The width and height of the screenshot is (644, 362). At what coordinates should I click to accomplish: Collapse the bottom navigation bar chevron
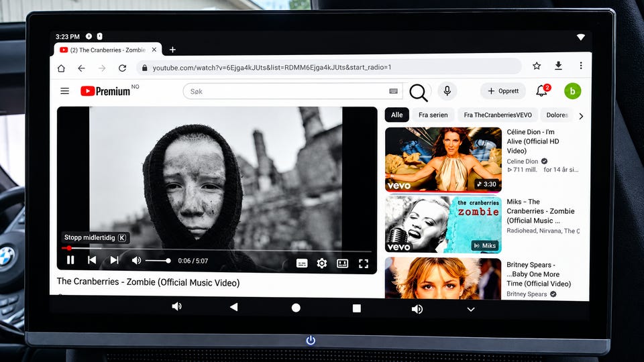click(471, 309)
